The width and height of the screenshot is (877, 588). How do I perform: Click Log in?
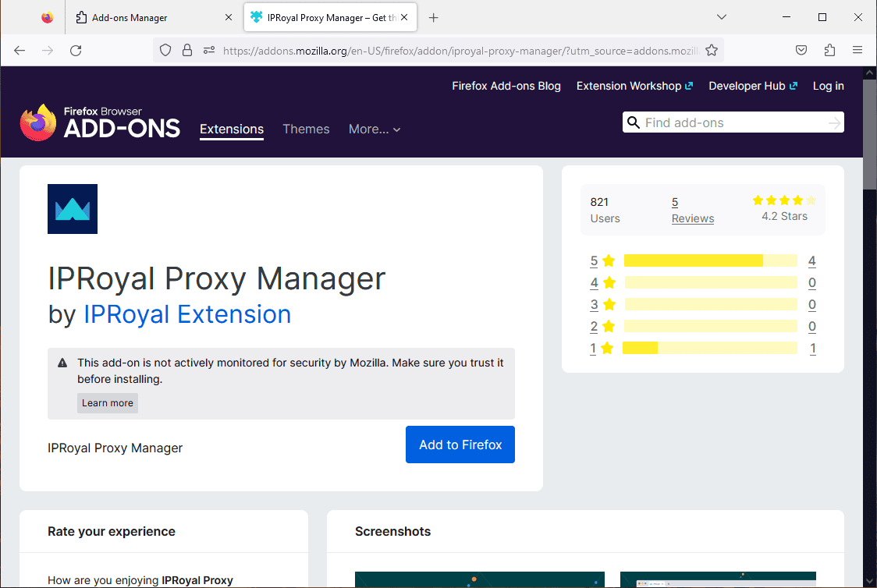(x=829, y=86)
